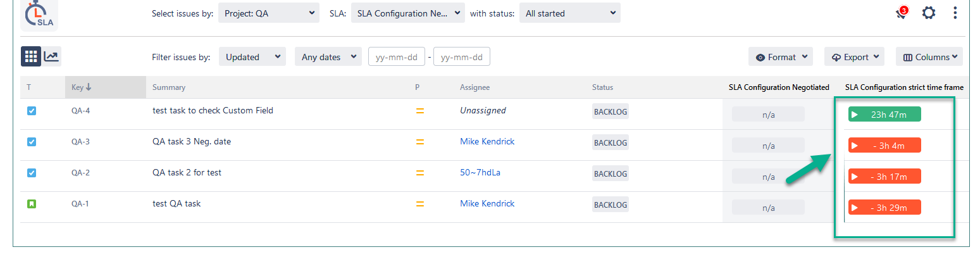Open Mike Kendrick assignee link for QA-3
The height and width of the screenshot is (259, 980).
point(487,142)
